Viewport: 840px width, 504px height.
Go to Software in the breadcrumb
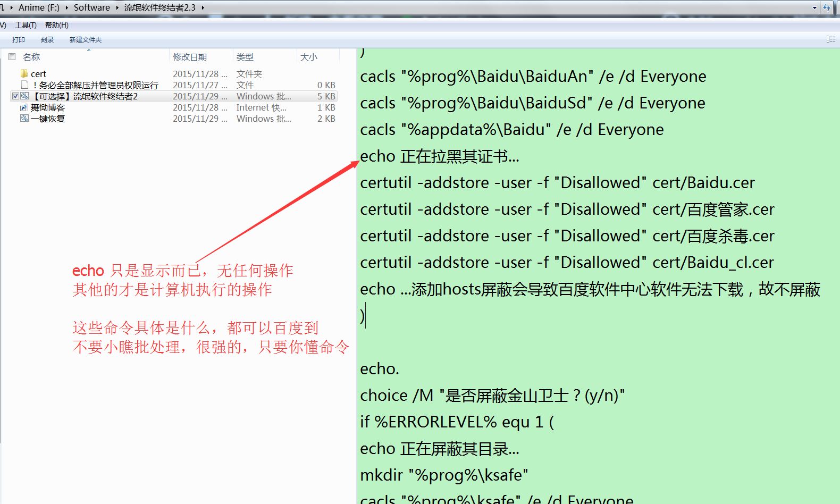(92, 7)
